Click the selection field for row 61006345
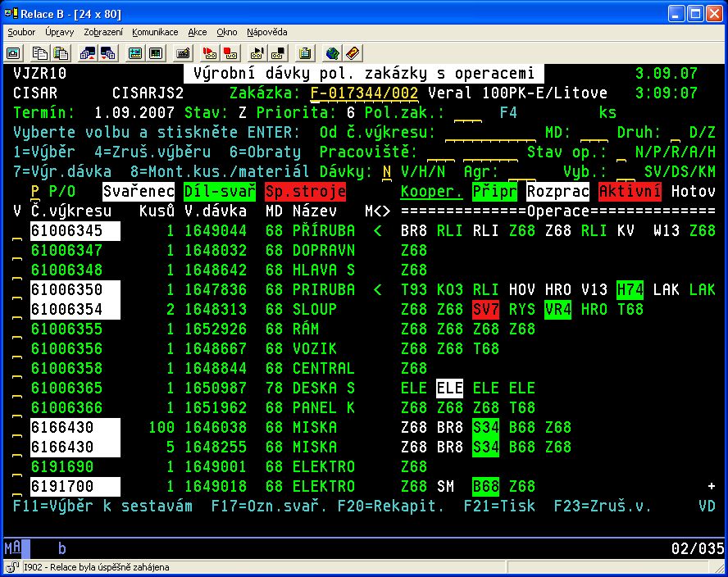728x577 pixels. click(x=16, y=231)
